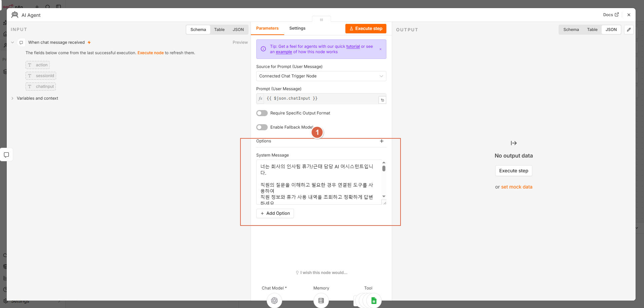Click the chatInput field pill
Screen dimensions: 644x308
click(41, 87)
